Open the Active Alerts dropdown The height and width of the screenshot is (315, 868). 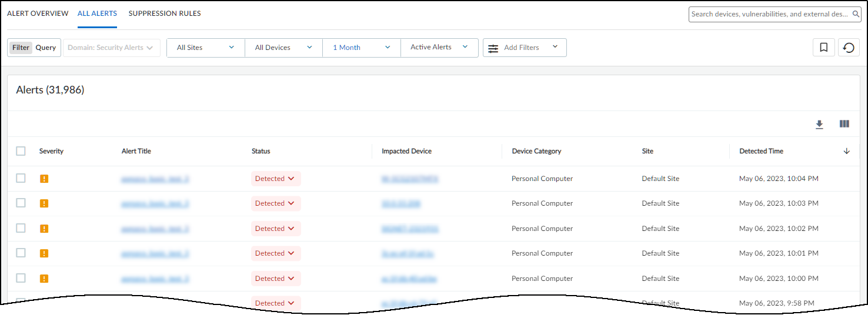(x=439, y=48)
